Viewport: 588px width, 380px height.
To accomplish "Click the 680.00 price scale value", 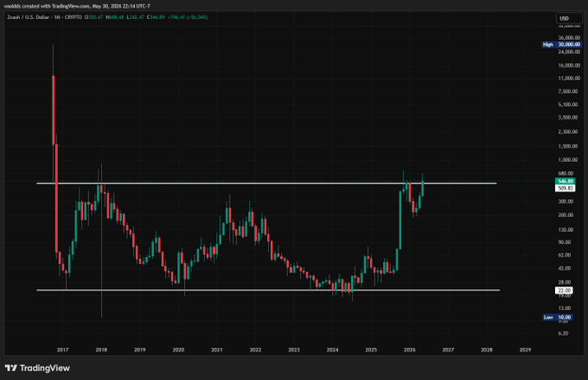I will point(566,173).
